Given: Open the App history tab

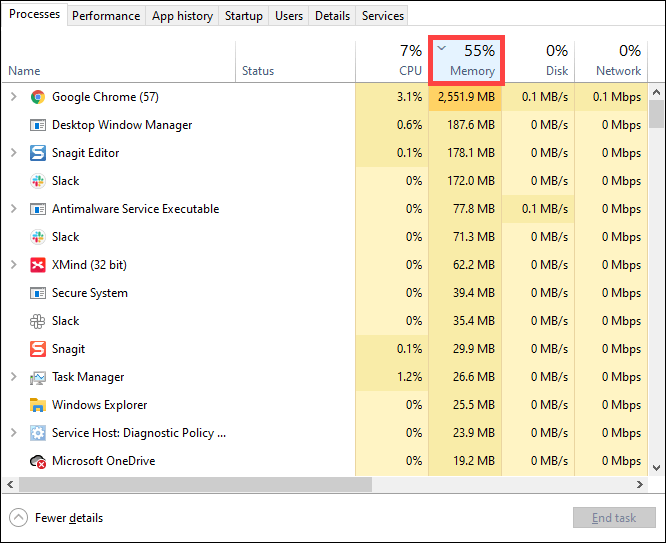Looking at the screenshot, I should pyautogui.click(x=182, y=16).
